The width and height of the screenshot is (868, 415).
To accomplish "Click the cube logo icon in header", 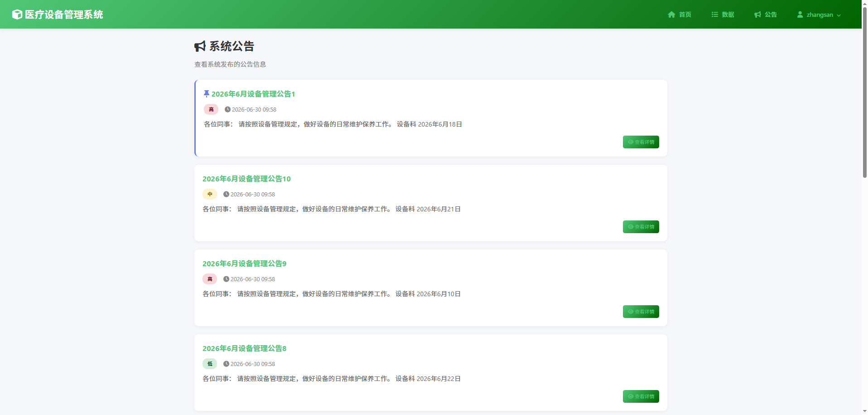I will coord(17,15).
